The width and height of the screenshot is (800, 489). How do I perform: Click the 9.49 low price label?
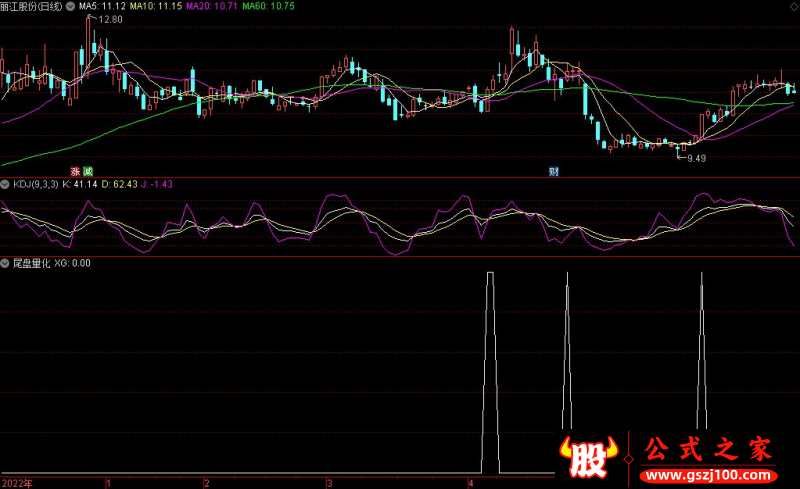694,158
